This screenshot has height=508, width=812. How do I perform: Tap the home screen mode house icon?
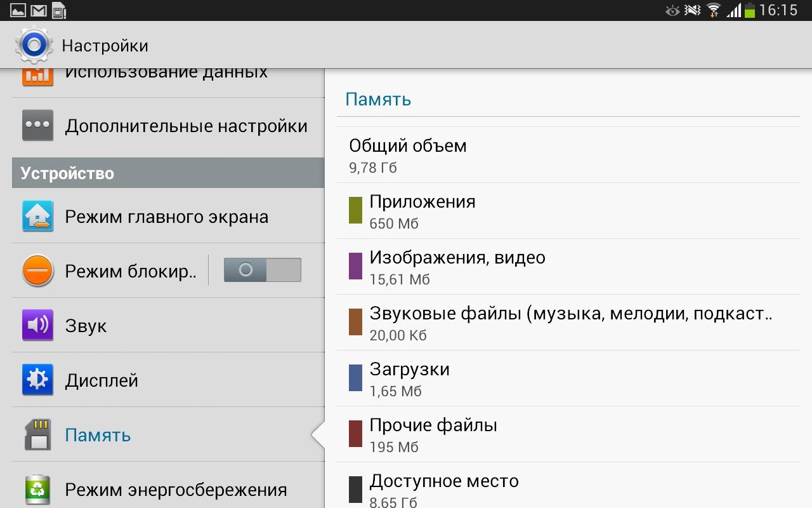(x=37, y=217)
